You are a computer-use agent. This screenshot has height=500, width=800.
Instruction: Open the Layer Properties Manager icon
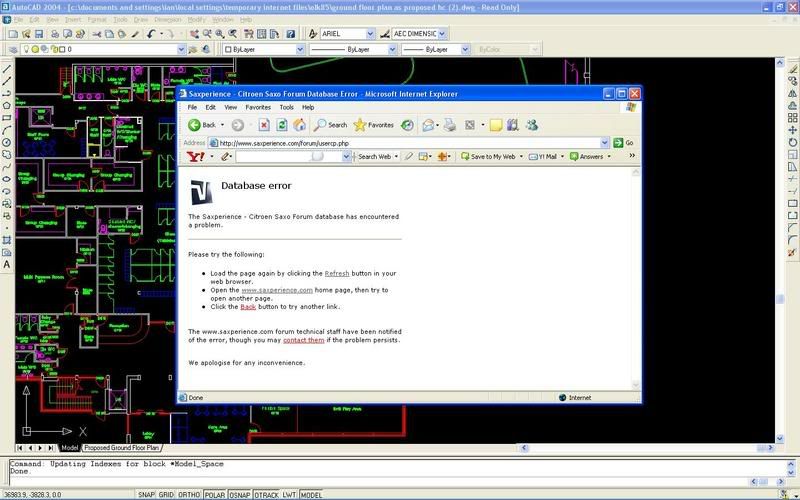[x=13, y=49]
